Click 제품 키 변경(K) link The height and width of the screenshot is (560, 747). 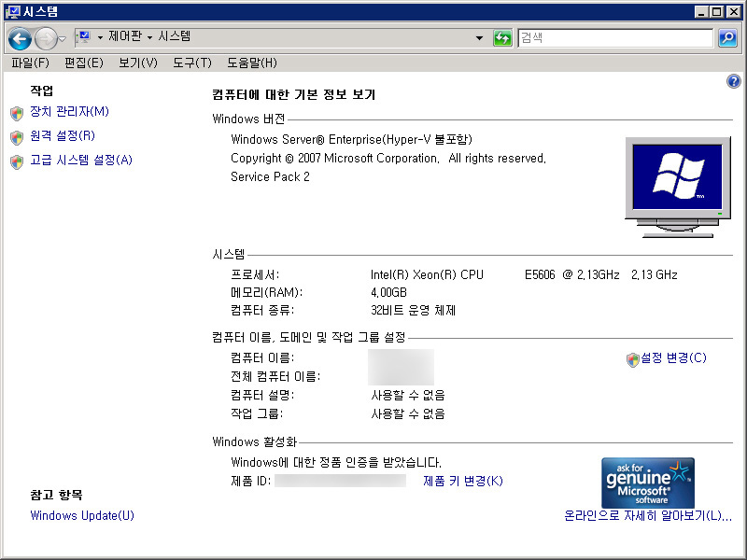(462, 481)
